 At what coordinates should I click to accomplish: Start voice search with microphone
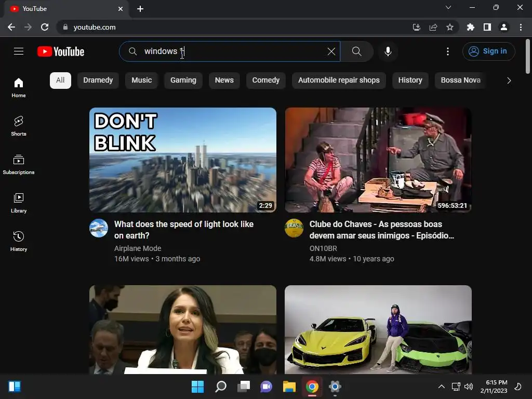point(388,51)
